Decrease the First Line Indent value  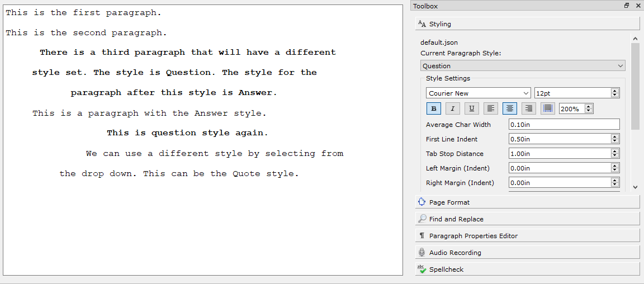pos(615,141)
